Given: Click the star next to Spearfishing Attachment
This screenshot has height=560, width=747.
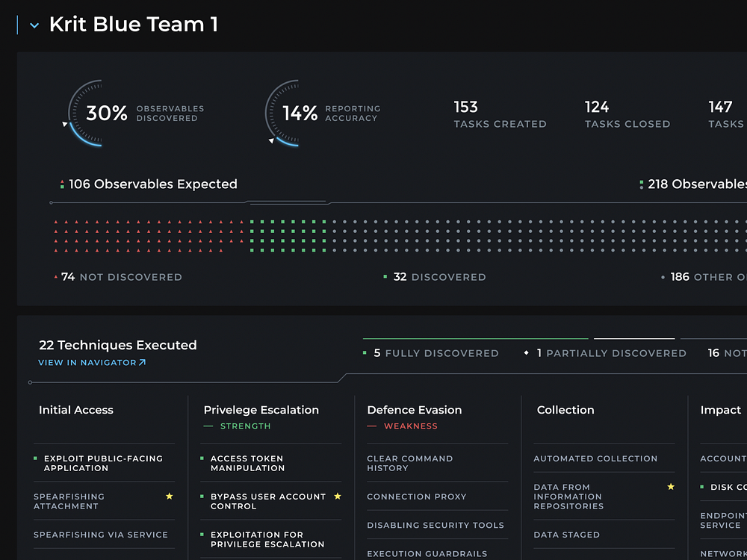Looking at the screenshot, I should tap(170, 495).
